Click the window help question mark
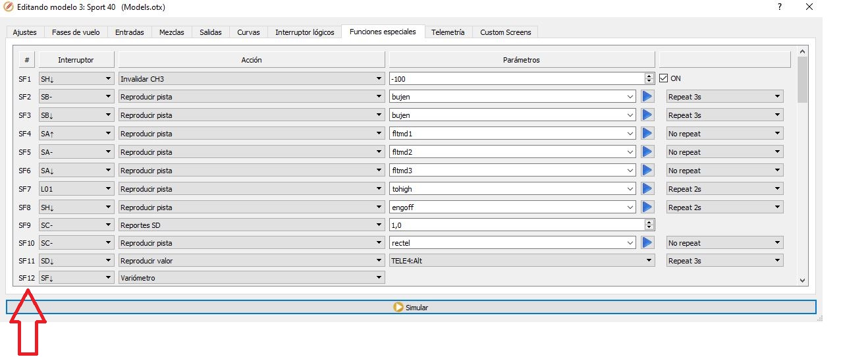 pyautogui.click(x=780, y=7)
